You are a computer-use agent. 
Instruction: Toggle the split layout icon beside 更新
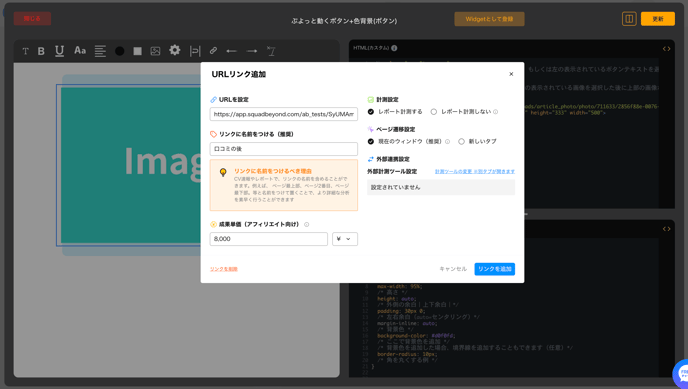click(x=629, y=19)
